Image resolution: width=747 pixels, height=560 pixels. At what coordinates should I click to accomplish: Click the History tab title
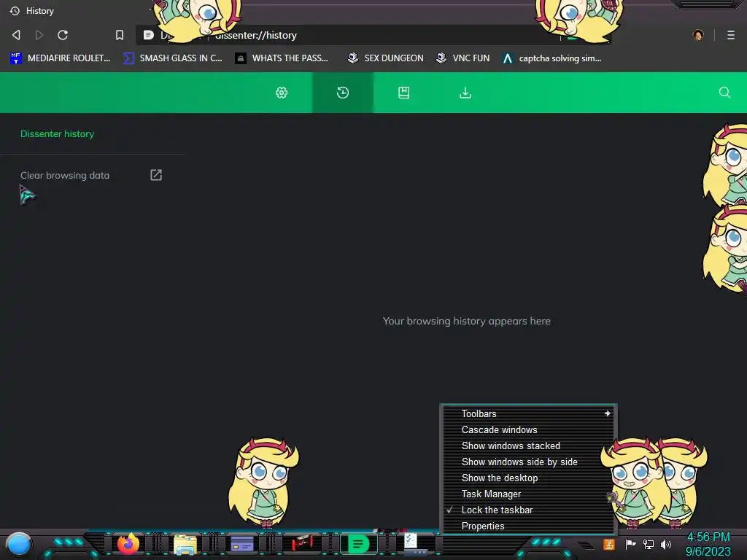[x=40, y=11]
